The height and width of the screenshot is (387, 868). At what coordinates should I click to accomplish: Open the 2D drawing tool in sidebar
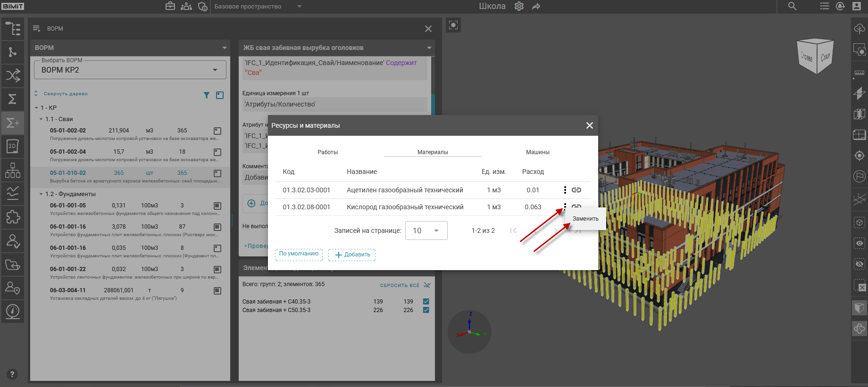(x=13, y=146)
